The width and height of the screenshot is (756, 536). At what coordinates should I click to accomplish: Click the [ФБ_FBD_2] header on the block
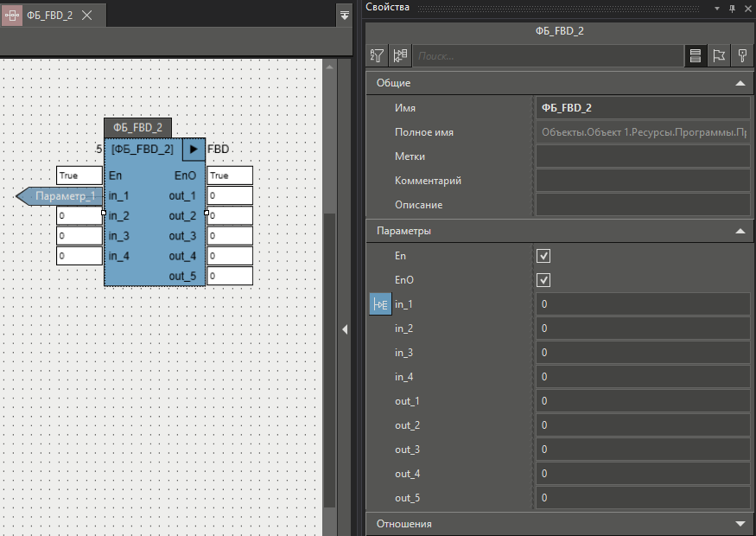click(143, 149)
